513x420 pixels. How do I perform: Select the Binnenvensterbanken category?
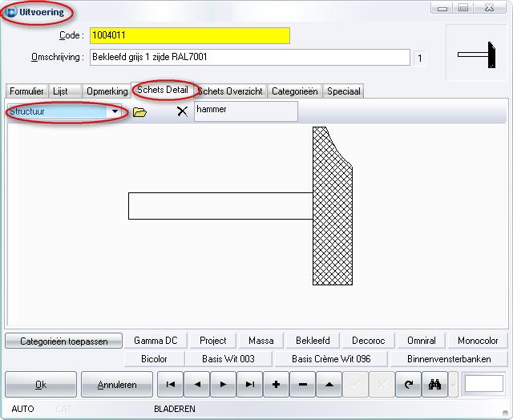tap(449, 359)
